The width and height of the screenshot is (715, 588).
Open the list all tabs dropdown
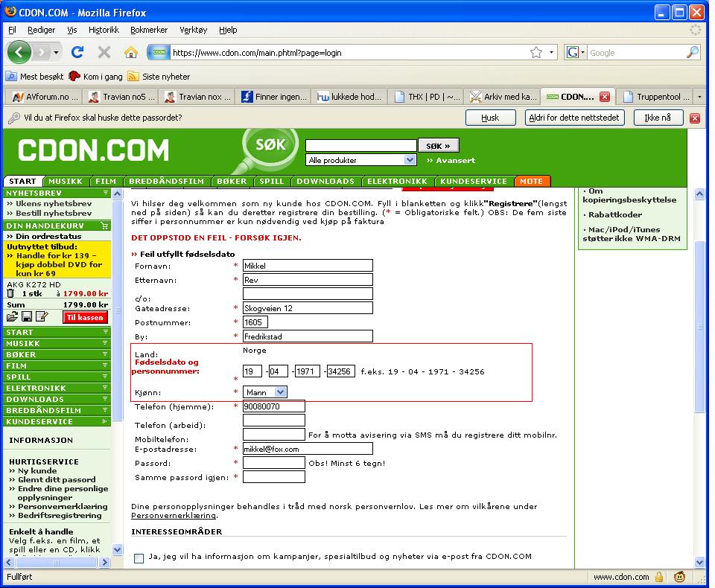pyautogui.click(x=699, y=97)
